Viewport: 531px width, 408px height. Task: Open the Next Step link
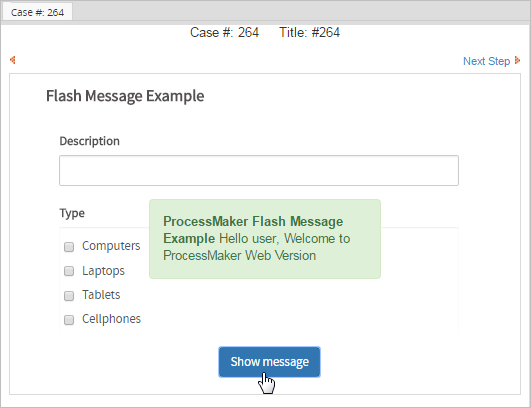486,61
